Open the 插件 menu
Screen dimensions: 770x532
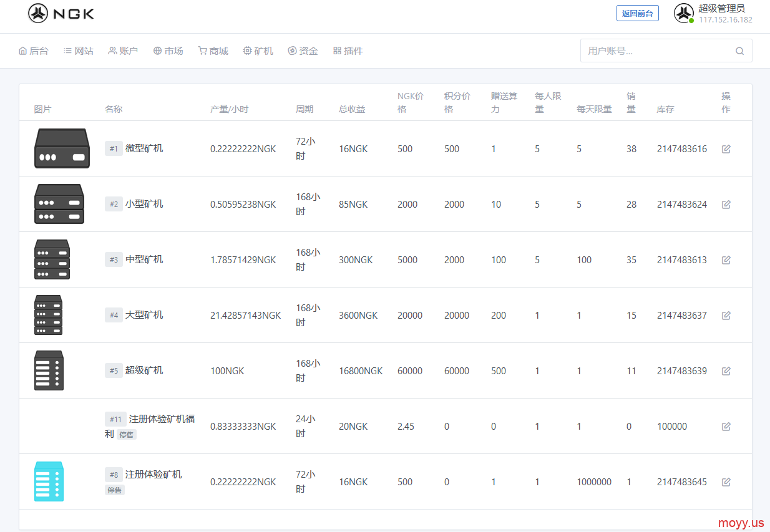(348, 51)
